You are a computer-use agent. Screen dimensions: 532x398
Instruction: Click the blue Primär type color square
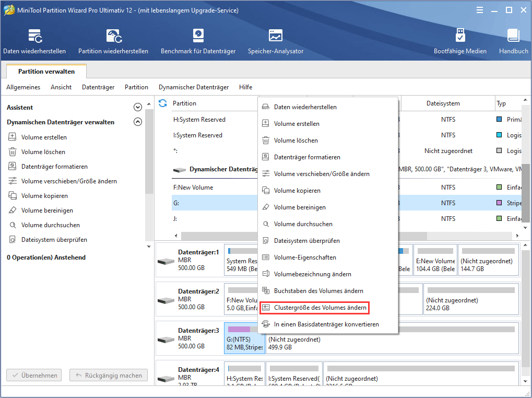(499, 120)
